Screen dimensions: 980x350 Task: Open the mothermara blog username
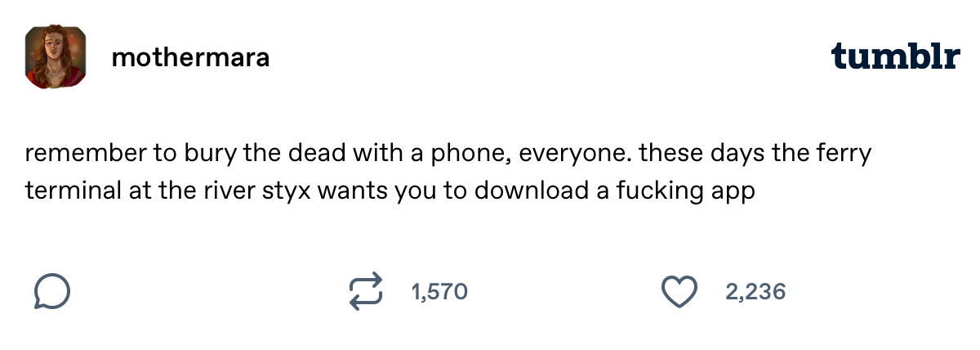click(x=190, y=58)
